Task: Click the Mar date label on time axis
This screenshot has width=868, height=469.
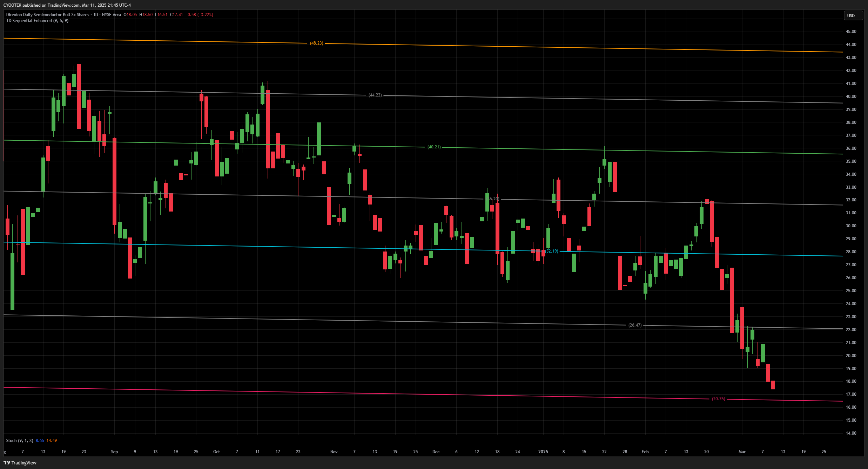Action: click(x=742, y=452)
